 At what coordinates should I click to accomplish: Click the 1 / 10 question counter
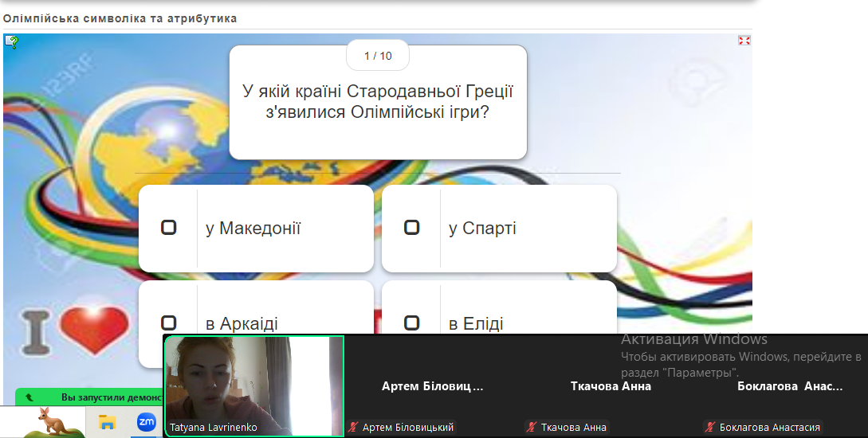tap(378, 55)
